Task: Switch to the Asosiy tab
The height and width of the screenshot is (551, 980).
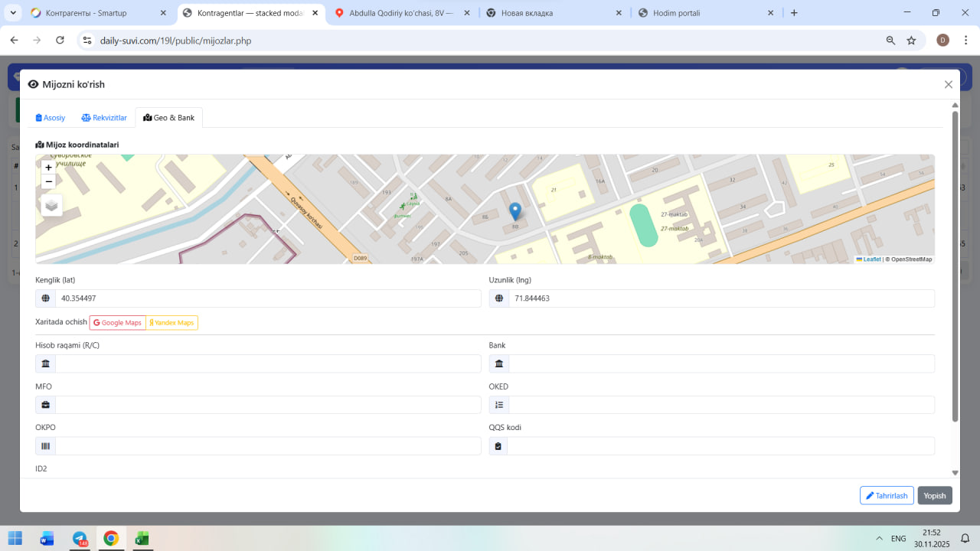Action: 51,118
